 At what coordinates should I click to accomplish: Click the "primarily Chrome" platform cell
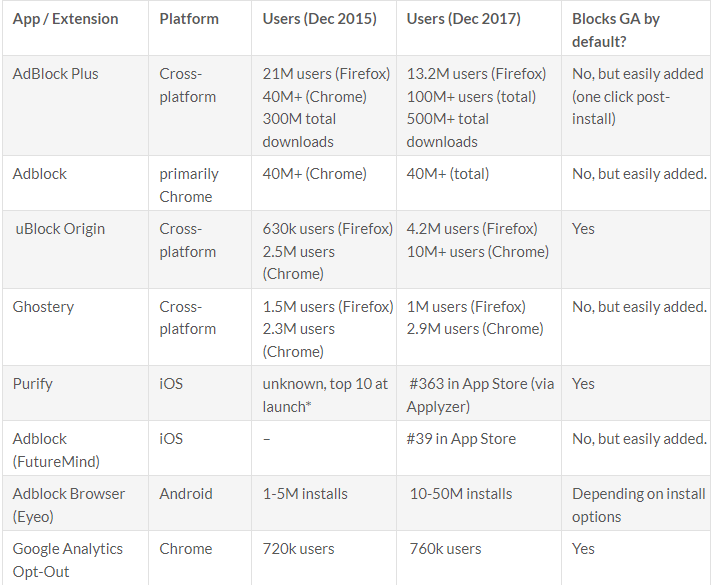(x=189, y=185)
